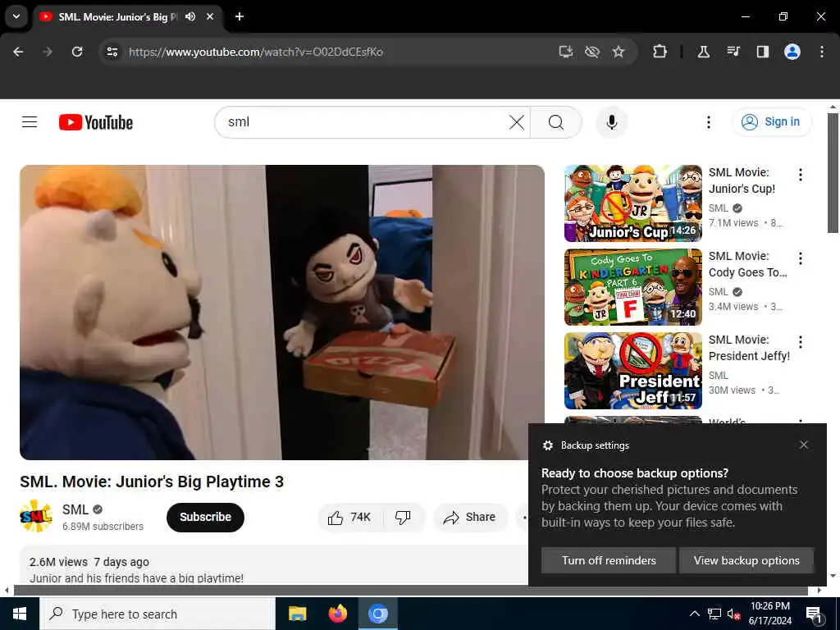
Task: Open File Explorer from taskbar
Action: click(297, 614)
